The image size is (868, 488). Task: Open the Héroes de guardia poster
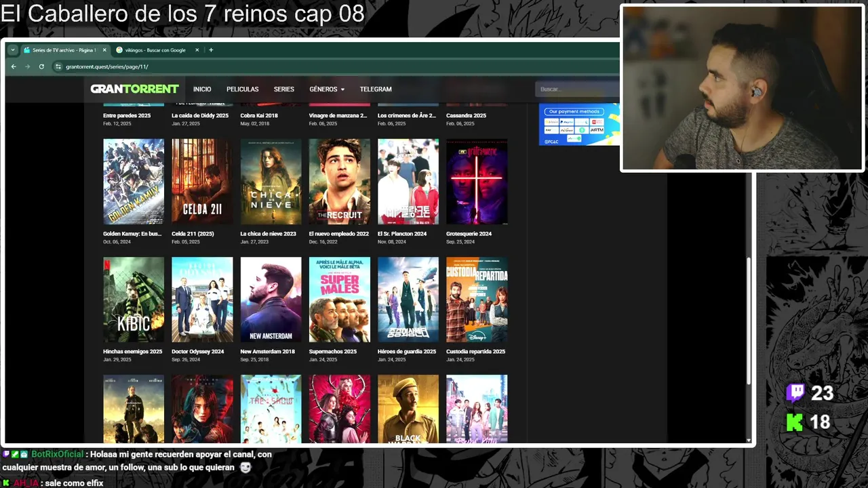click(408, 300)
